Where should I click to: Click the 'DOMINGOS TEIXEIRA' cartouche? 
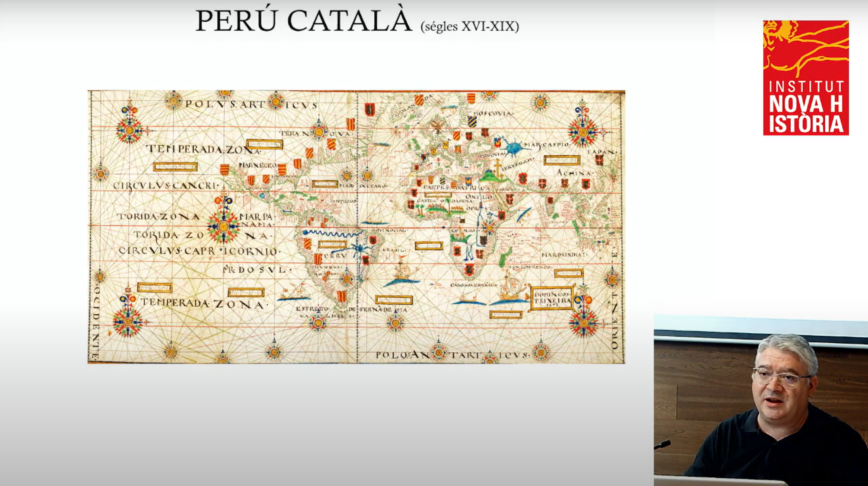coord(552,298)
